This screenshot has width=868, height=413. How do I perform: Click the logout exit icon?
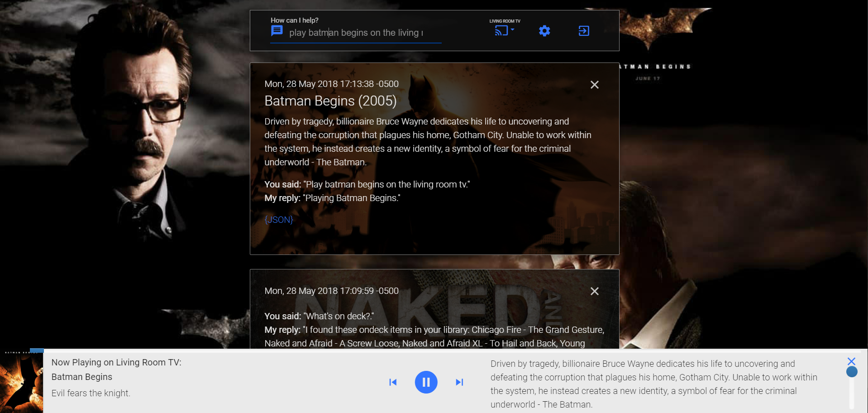click(584, 31)
